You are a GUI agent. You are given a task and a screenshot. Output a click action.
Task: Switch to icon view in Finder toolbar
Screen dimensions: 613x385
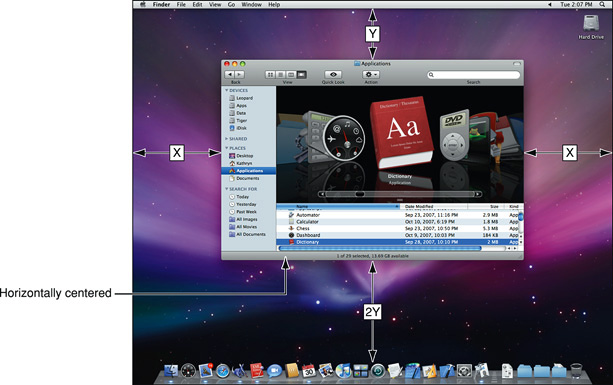[x=270, y=74]
